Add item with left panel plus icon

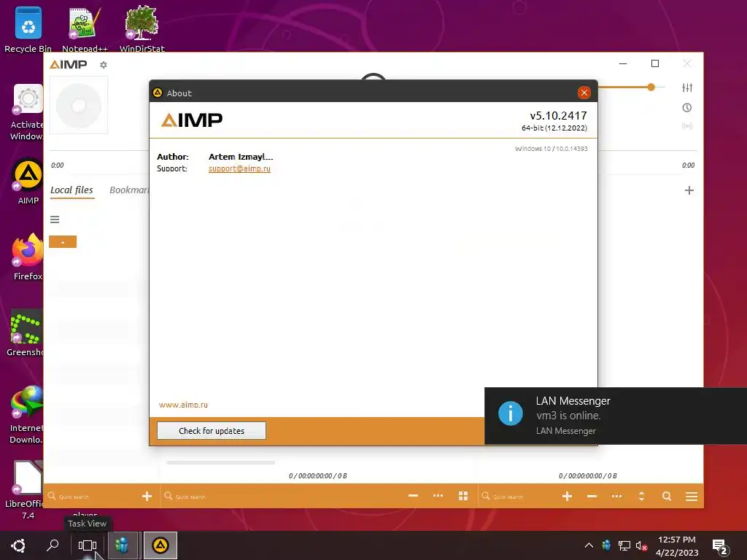coord(147,496)
